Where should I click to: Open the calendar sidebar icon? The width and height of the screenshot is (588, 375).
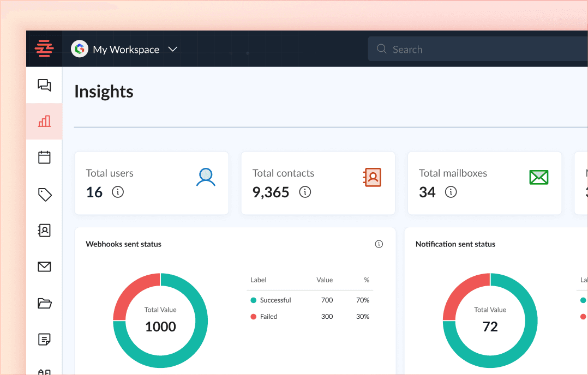tap(44, 157)
